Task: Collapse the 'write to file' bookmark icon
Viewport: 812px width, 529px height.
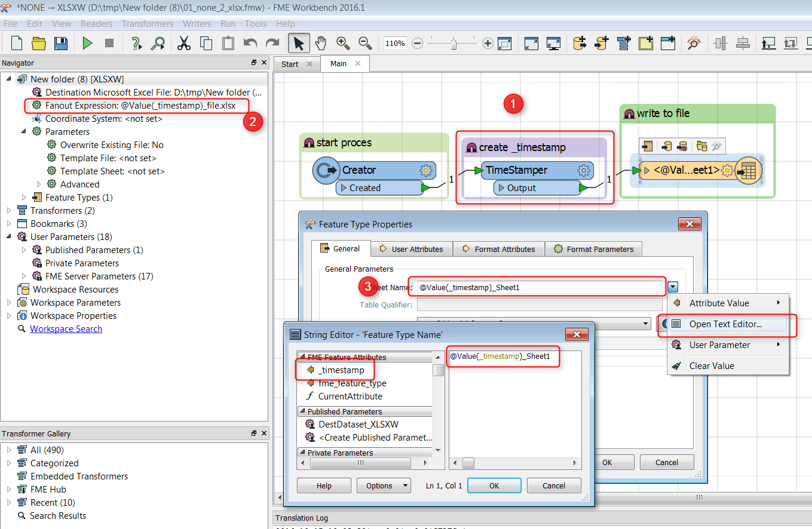Action: click(629, 113)
